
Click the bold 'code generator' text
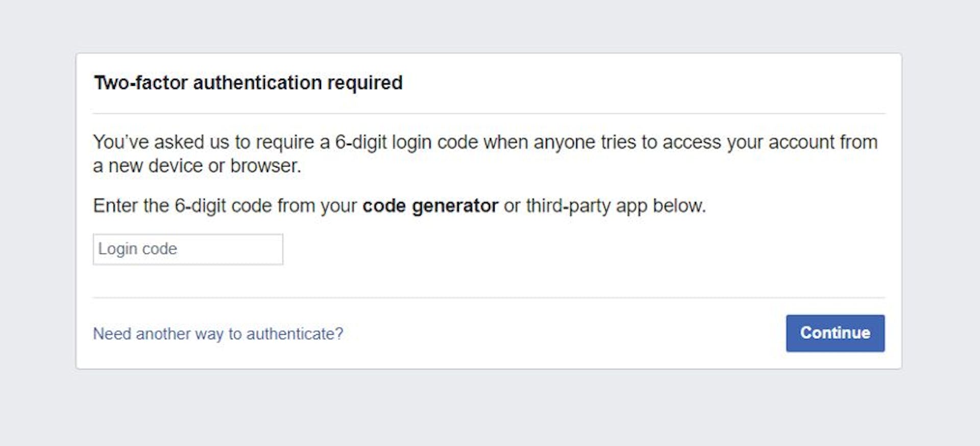(x=430, y=206)
